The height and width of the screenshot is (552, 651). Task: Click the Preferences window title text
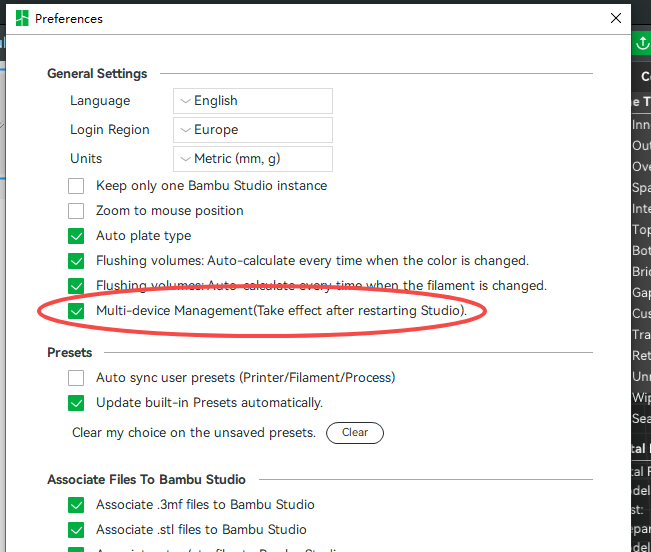click(x=69, y=19)
